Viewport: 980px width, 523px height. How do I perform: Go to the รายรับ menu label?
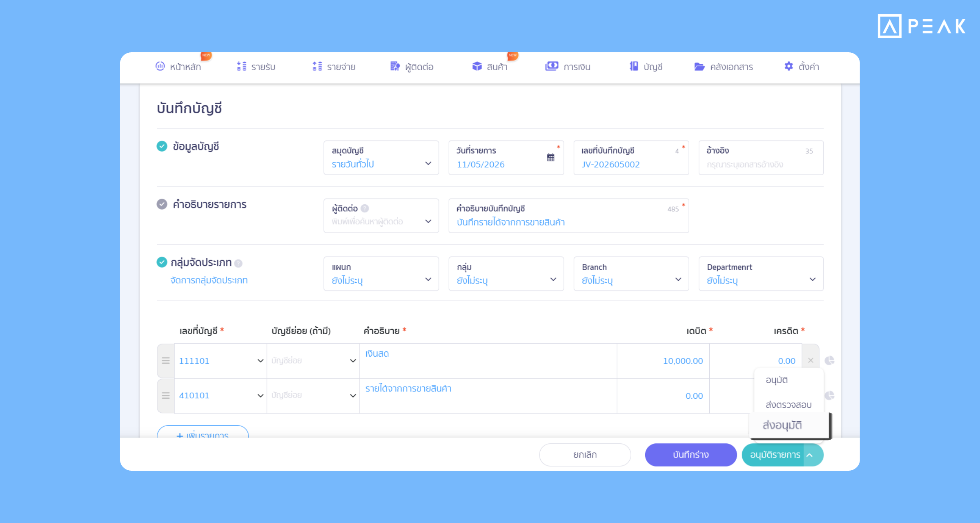263,67
